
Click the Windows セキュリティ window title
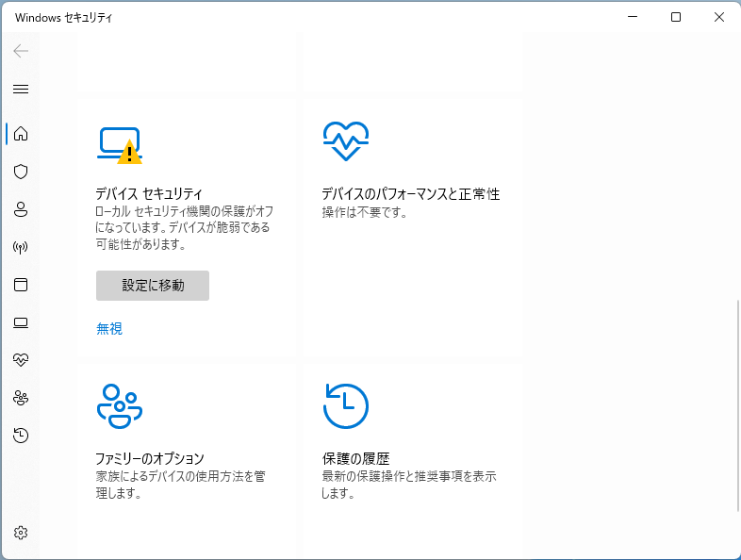click(64, 18)
